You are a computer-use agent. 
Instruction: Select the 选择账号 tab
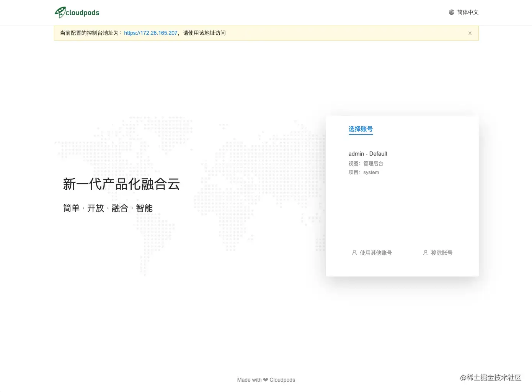click(x=361, y=129)
